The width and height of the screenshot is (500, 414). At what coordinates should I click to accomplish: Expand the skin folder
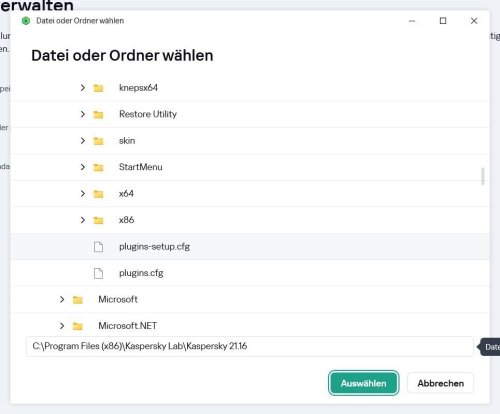coord(83,141)
